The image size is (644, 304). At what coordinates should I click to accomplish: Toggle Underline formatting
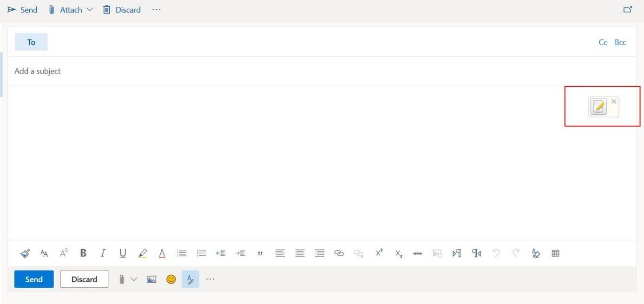pyautogui.click(x=123, y=253)
